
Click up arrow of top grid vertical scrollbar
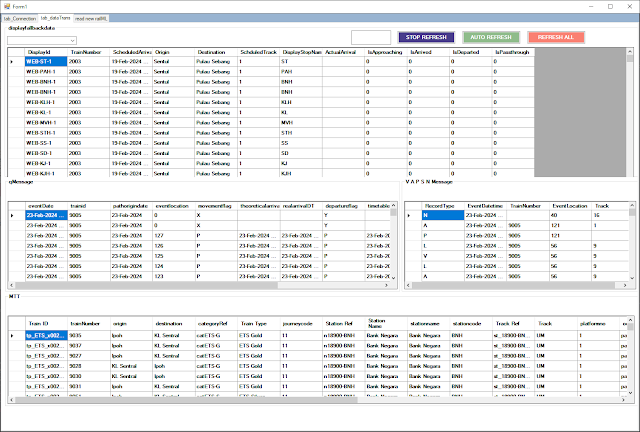point(630,51)
